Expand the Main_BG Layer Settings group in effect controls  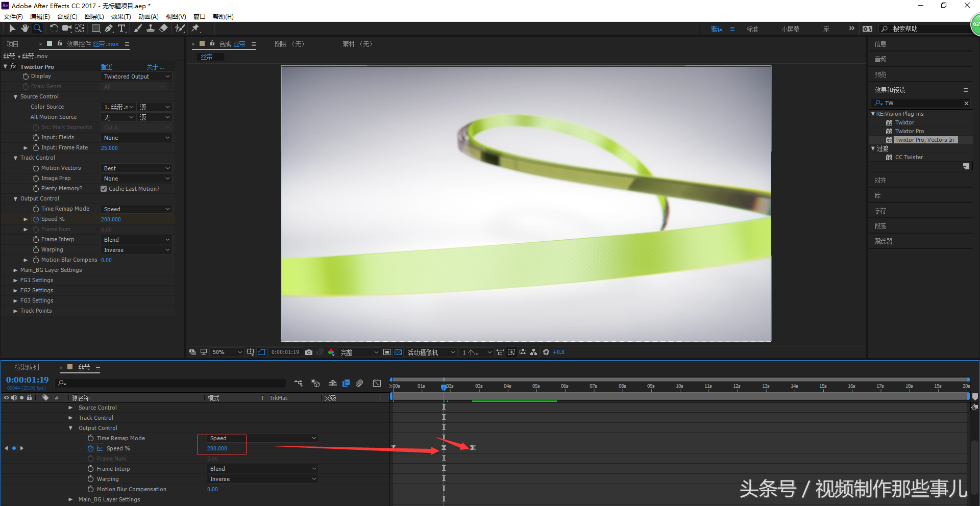[x=15, y=270]
